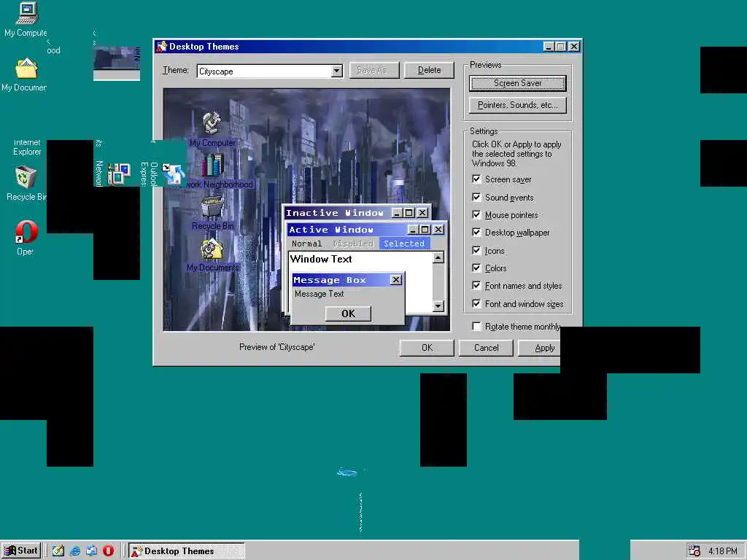Click Recycle Bin icon in theme preview
Viewport: 747px width, 560px height.
click(x=212, y=208)
